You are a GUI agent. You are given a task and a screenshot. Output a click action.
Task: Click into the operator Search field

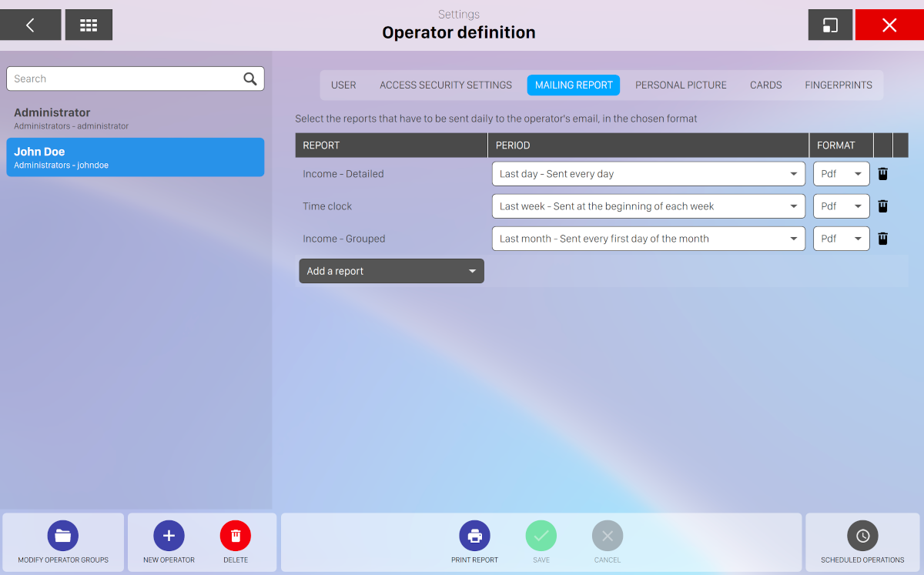pos(123,79)
